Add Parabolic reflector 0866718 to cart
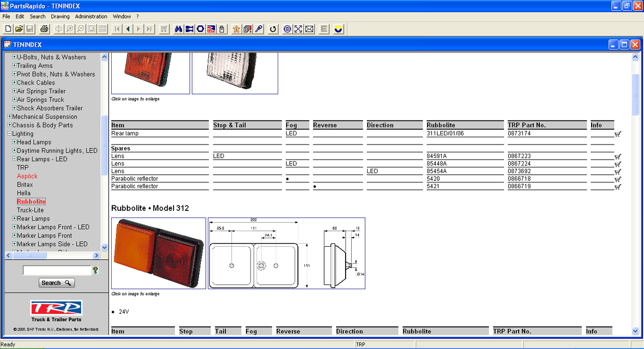The width and height of the screenshot is (644, 349). (x=617, y=179)
